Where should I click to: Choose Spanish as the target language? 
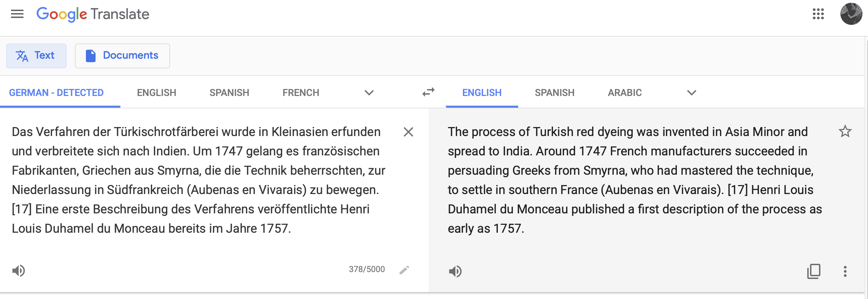tap(554, 93)
